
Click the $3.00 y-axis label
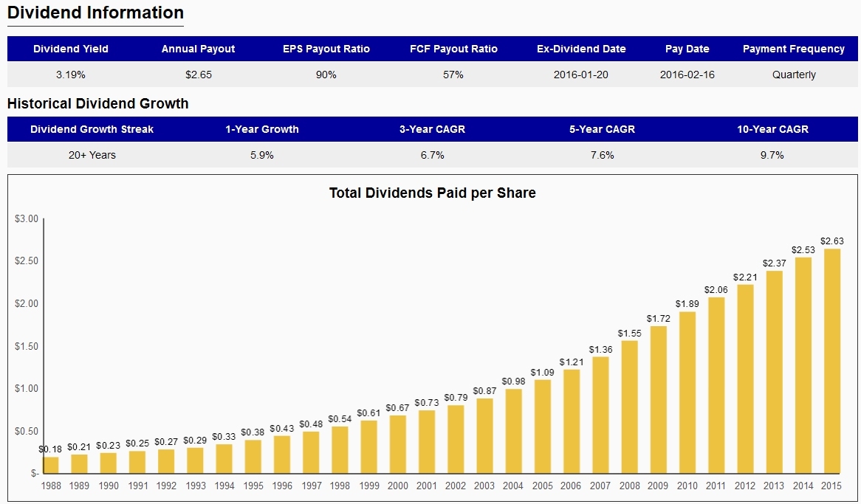point(27,219)
